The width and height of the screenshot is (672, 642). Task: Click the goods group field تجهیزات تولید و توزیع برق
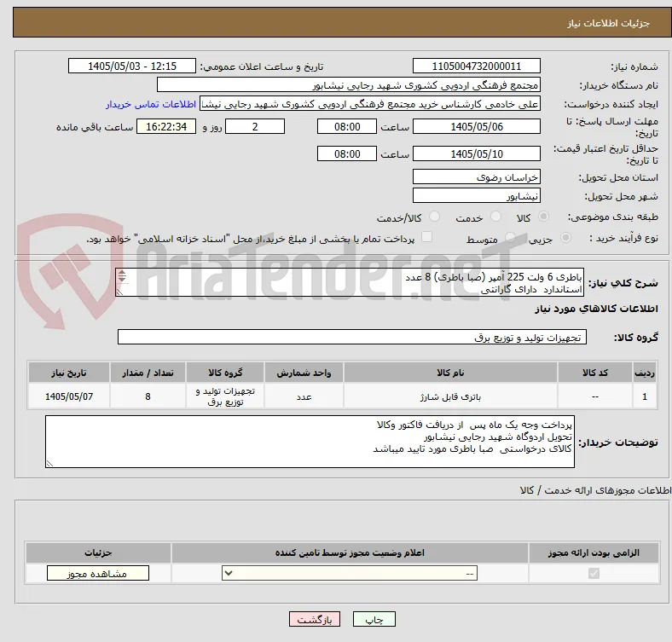click(352, 337)
